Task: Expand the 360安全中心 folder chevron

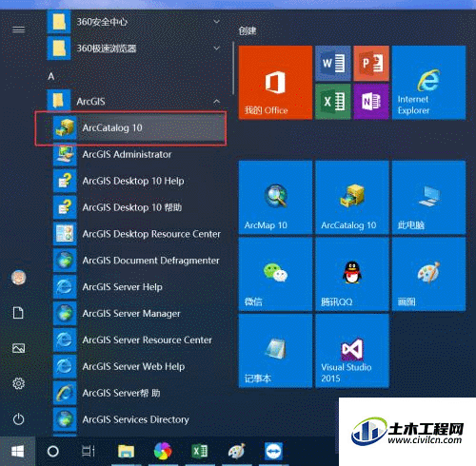Action: tap(217, 22)
